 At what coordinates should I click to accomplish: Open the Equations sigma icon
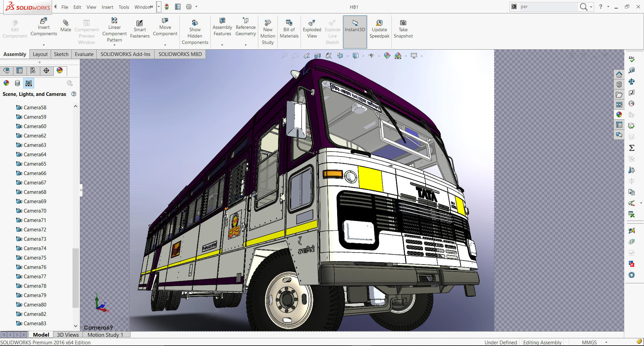pyautogui.click(x=632, y=148)
